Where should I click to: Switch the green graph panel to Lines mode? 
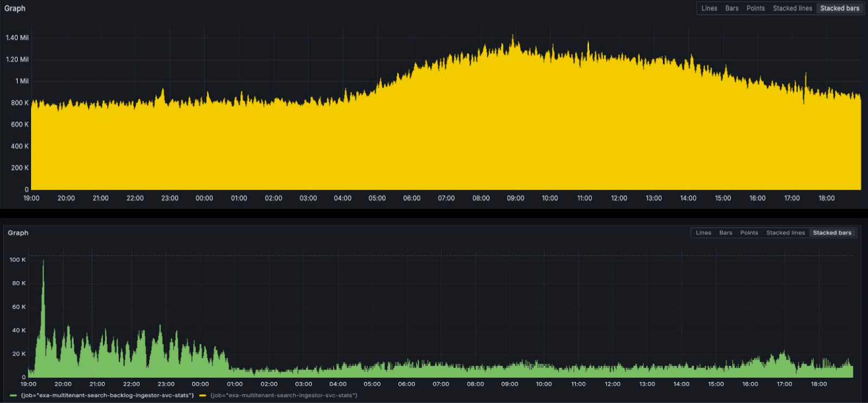703,233
